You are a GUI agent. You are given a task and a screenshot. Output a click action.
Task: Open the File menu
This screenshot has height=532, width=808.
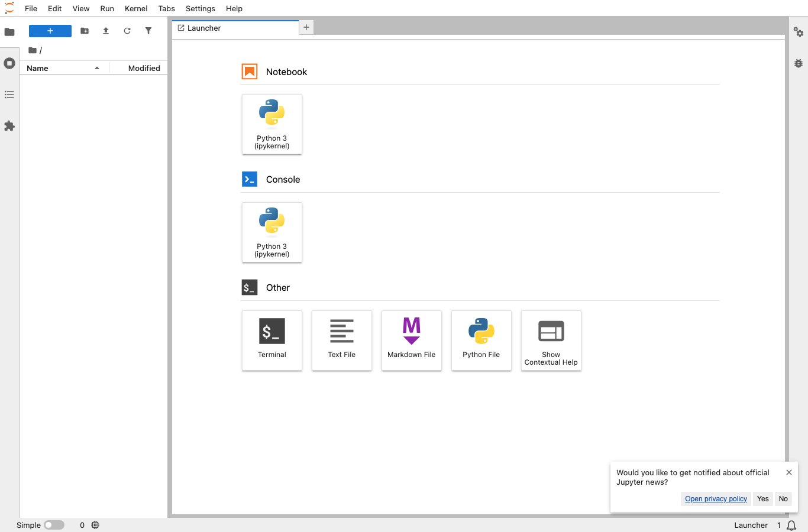pos(31,8)
